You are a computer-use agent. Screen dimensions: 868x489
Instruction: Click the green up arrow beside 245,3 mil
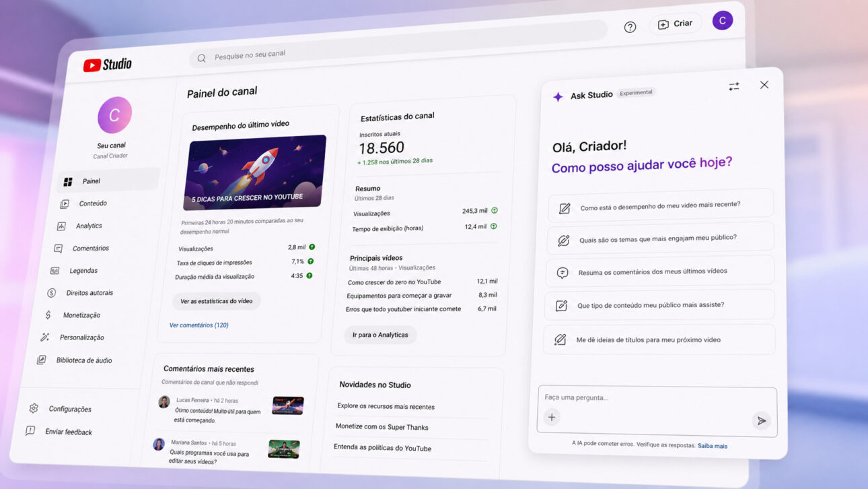click(x=495, y=210)
